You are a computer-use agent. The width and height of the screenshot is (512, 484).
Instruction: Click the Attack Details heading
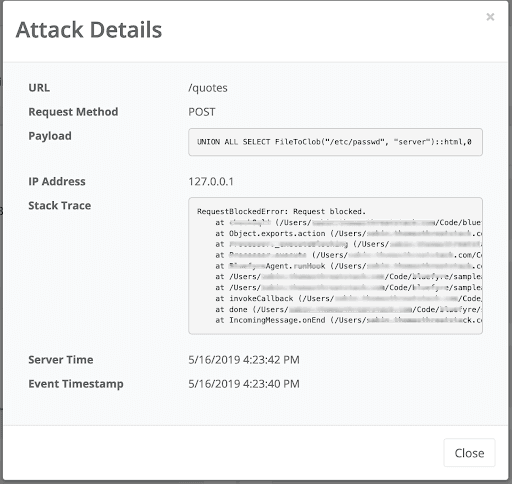[89, 30]
